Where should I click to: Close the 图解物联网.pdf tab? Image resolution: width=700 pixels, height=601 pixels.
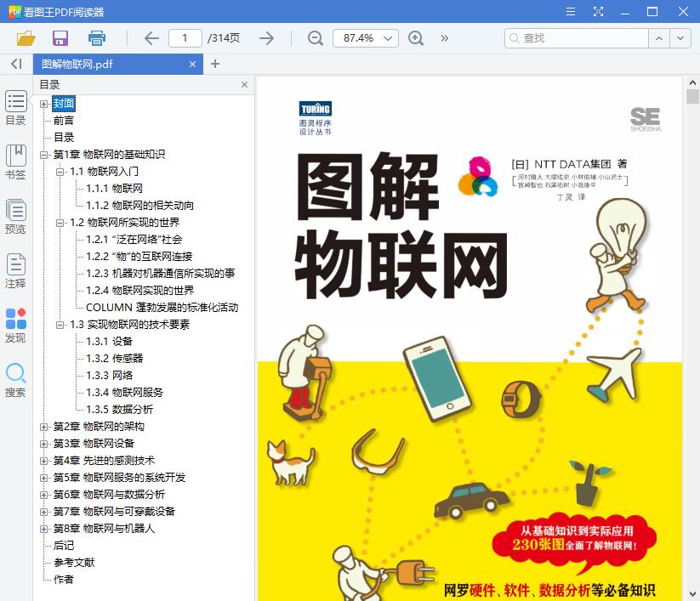(x=192, y=65)
